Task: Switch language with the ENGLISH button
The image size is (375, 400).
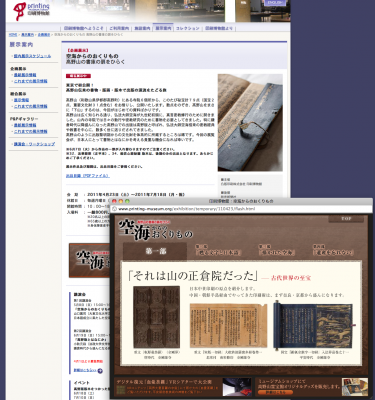Action: pyautogui.click(x=275, y=3)
